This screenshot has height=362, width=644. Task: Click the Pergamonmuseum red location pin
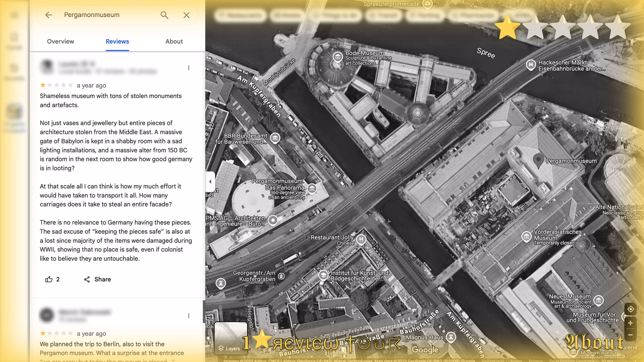click(x=538, y=161)
